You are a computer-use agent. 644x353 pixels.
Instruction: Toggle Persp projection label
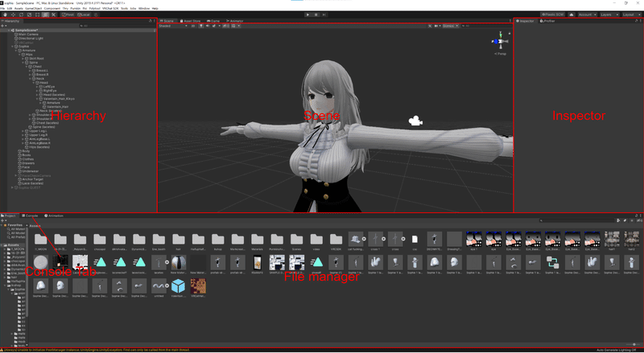(x=501, y=54)
